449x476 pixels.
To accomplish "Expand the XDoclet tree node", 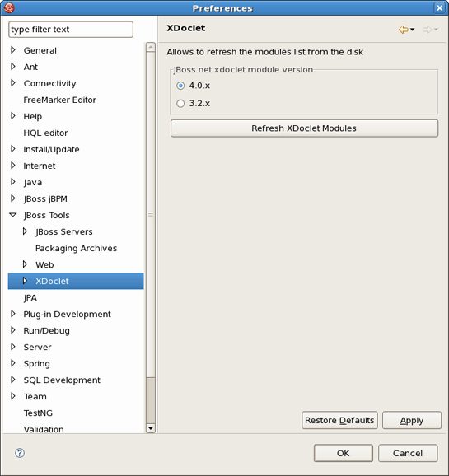I will pyautogui.click(x=25, y=281).
